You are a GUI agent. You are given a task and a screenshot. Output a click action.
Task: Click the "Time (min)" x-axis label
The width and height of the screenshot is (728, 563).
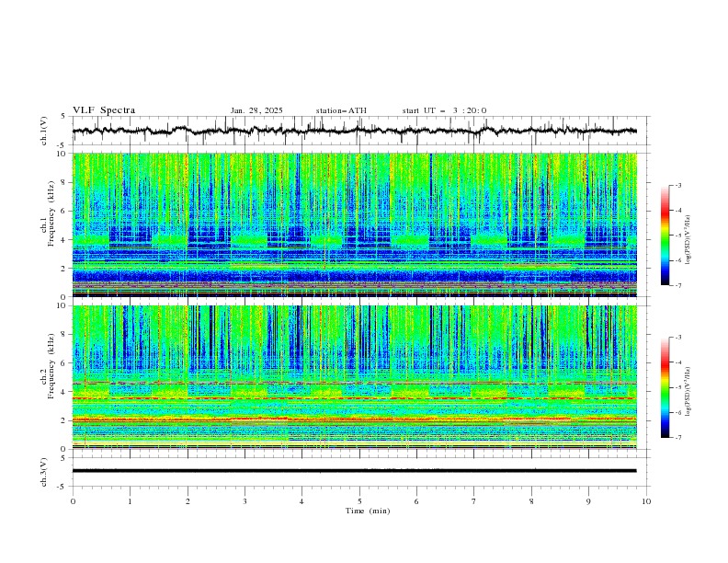(x=368, y=511)
